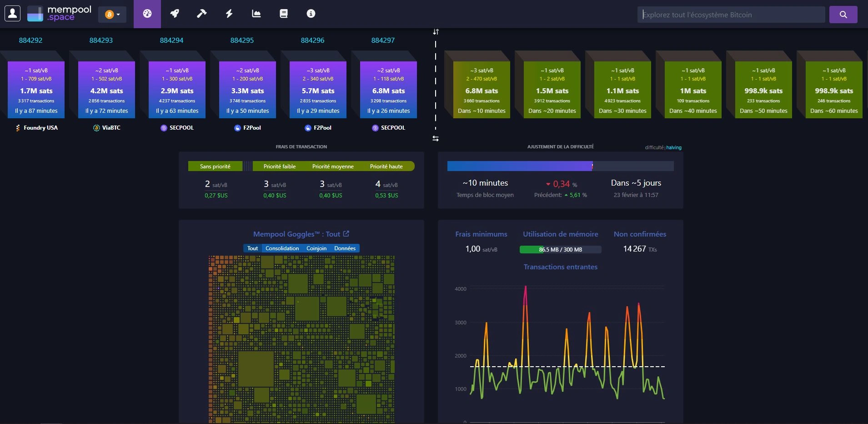The height and width of the screenshot is (424, 868).
Task: Click the Priorité moyenne fee label
Action: coord(333,167)
